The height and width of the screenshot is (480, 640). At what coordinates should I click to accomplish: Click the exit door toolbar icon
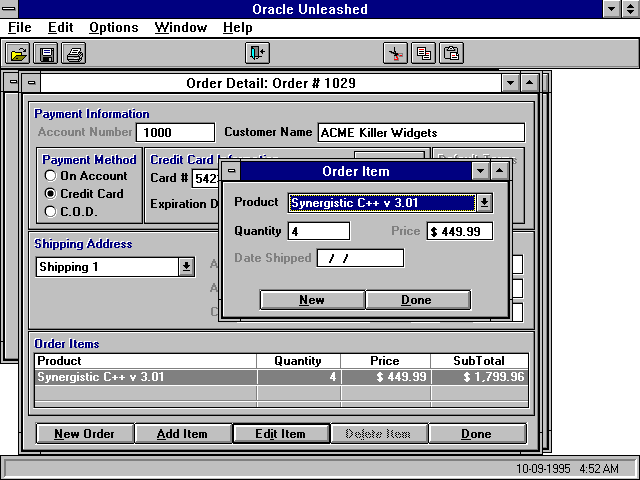coord(258,53)
